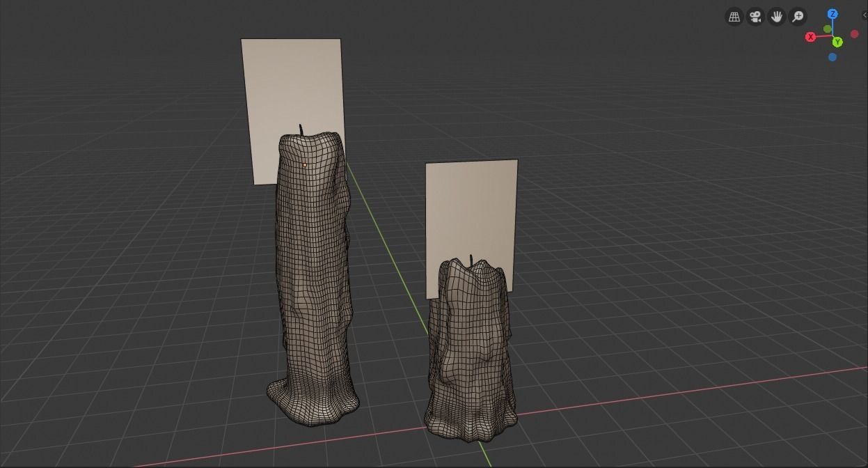
Task: Click the unlabeled dark blue negative Z gizmo dot
Action: click(833, 57)
